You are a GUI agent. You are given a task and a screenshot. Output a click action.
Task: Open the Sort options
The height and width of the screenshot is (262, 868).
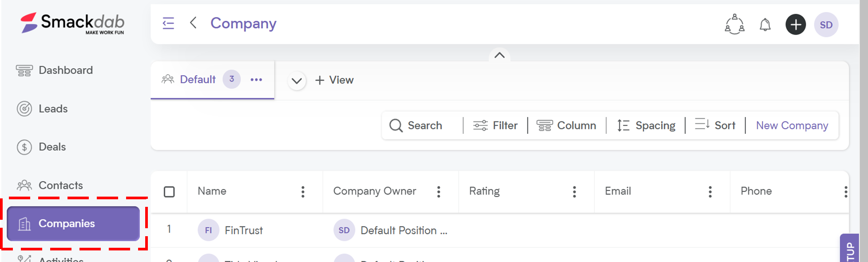pos(715,125)
